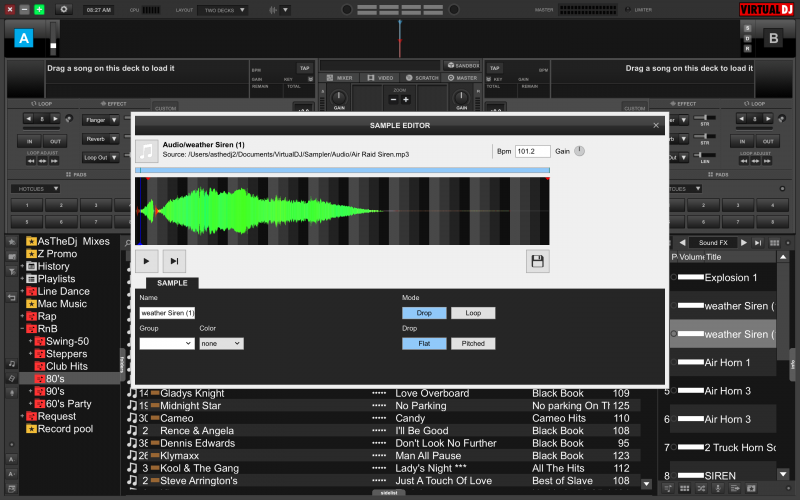Click the sample music note thumbnail
This screenshot has width=800, height=500.
pos(146,151)
